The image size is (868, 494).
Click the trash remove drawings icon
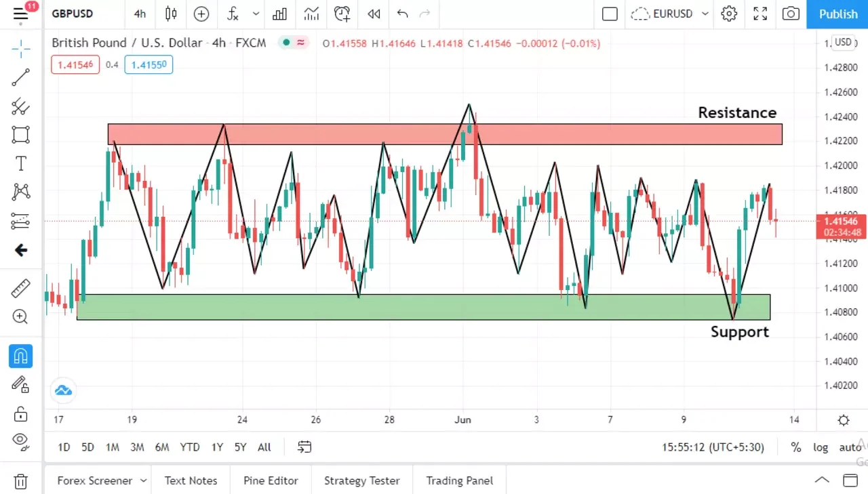tap(21, 482)
